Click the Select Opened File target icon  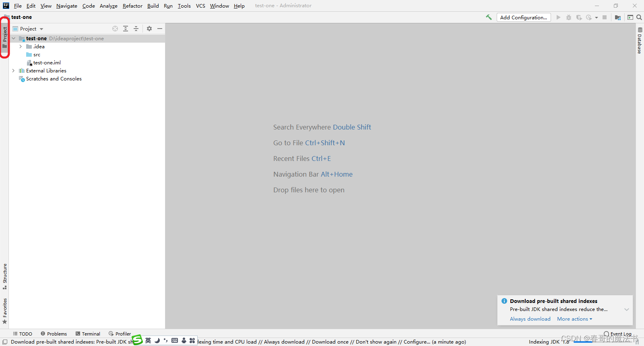click(x=115, y=29)
